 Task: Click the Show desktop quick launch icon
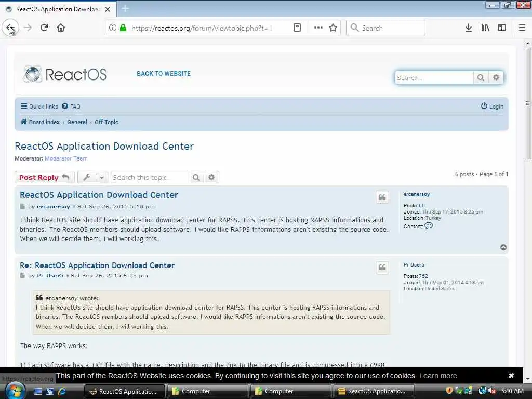(x=37, y=391)
